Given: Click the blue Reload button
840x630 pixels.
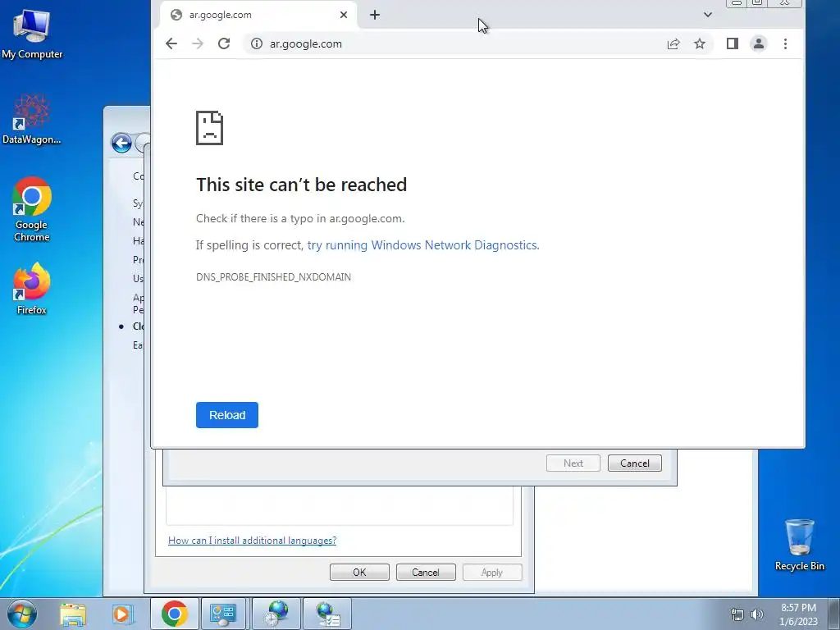Looking at the screenshot, I should (x=227, y=415).
